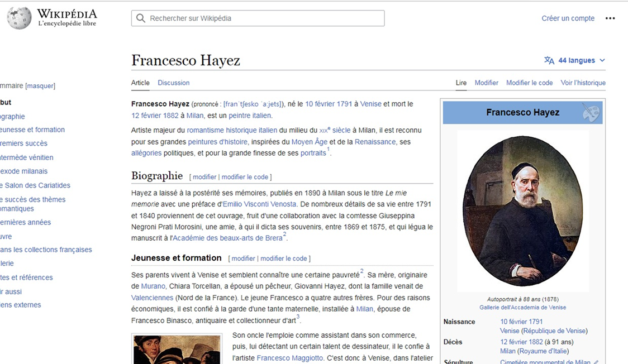Click the magnifying glass search icon
The height and width of the screenshot is (364, 628).
(x=141, y=18)
